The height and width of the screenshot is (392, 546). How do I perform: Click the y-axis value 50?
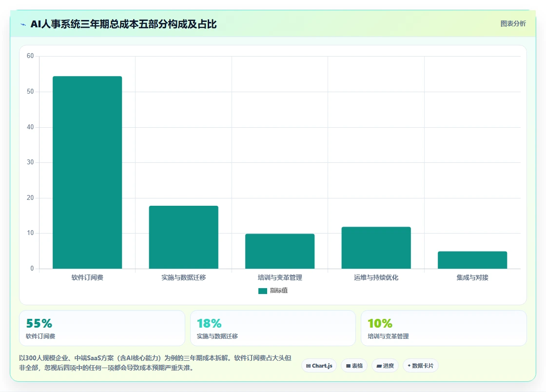click(x=30, y=92)
